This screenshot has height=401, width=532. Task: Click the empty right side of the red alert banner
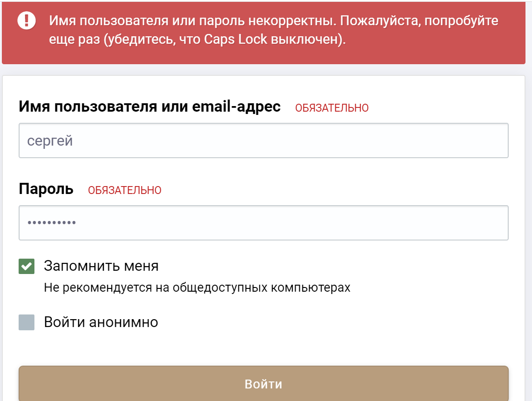click(x=465, y=47)
